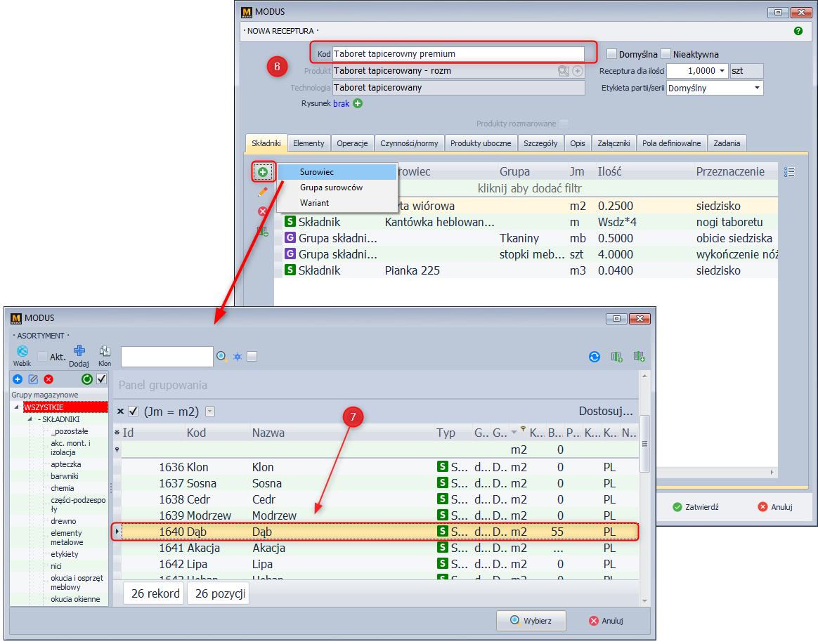Screen dimensions: 818x644
Task: Click the Klon copy icon
Action: (105, 351)
